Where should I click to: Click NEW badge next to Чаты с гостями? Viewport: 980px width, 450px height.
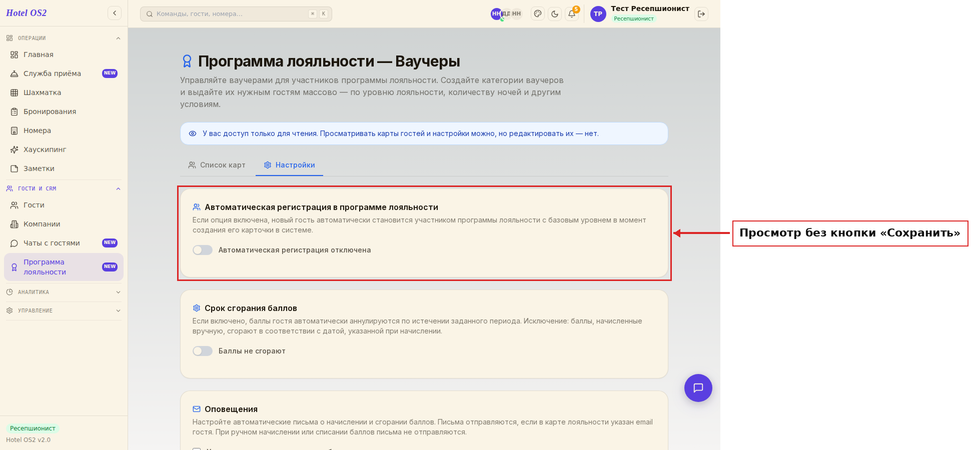(x=110, y=243)
